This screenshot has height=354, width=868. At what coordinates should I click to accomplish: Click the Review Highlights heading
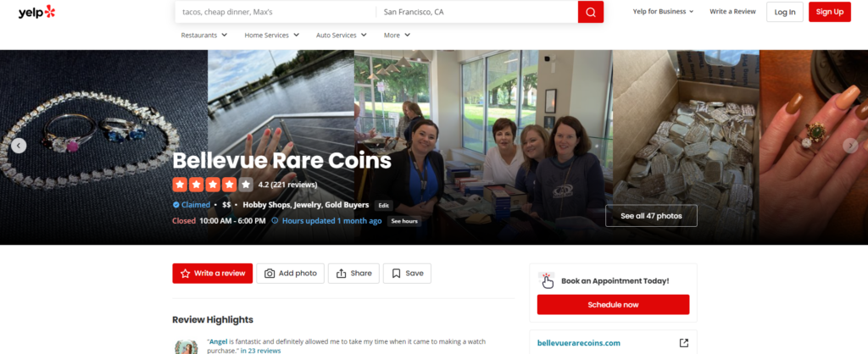(213, 320)
